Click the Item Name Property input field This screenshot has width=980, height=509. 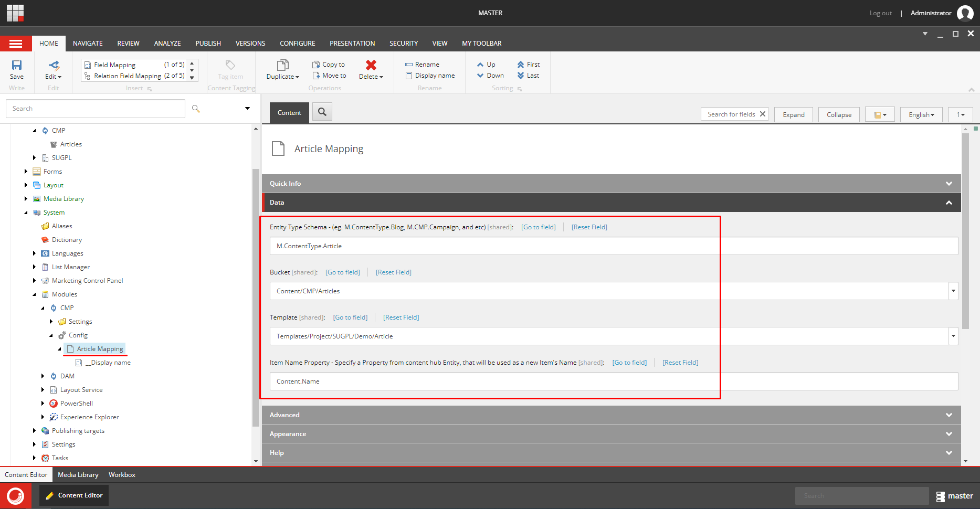(x=614, y=381)
